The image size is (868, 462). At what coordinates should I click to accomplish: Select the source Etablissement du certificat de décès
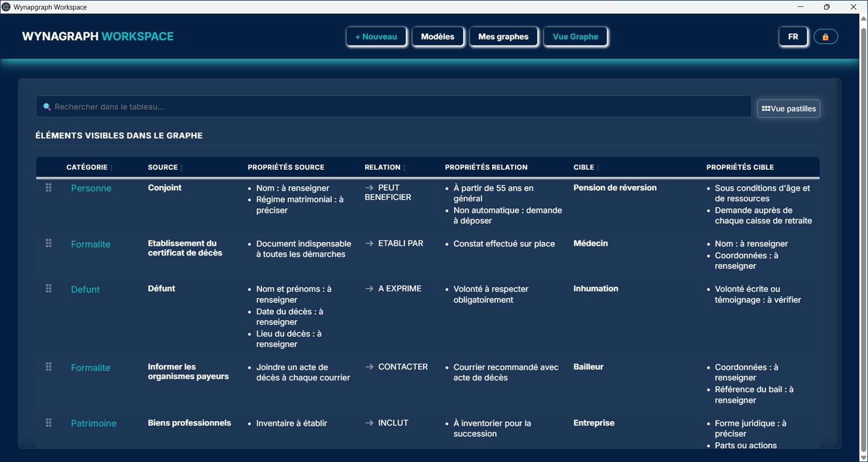click(x=185, y=248)
